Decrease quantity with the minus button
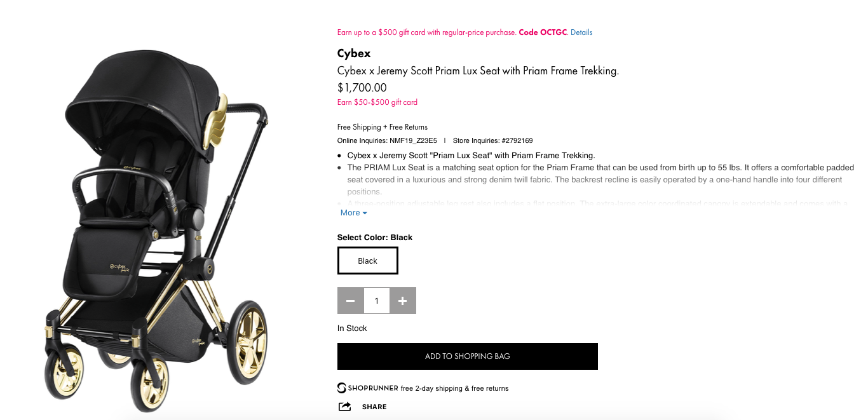Viewport: 868px width, 420px height. (x=350, y=301)
